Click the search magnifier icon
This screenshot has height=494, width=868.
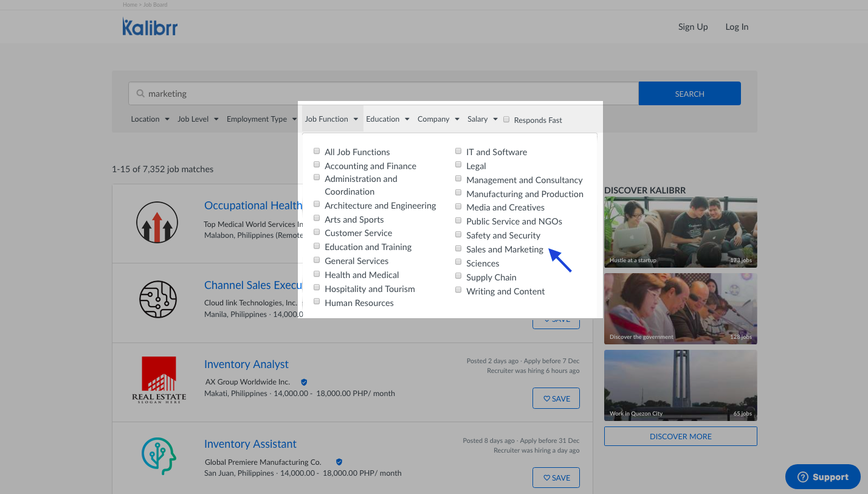tap(140, 94)
